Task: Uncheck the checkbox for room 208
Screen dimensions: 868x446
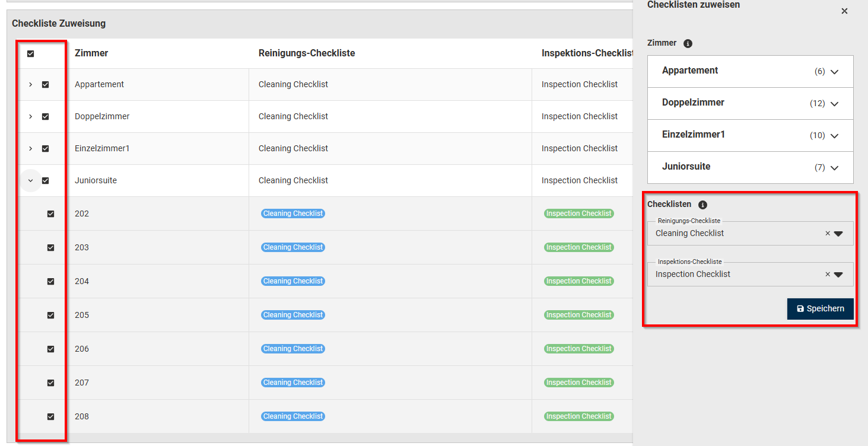Action: click(x=50, y=417)
